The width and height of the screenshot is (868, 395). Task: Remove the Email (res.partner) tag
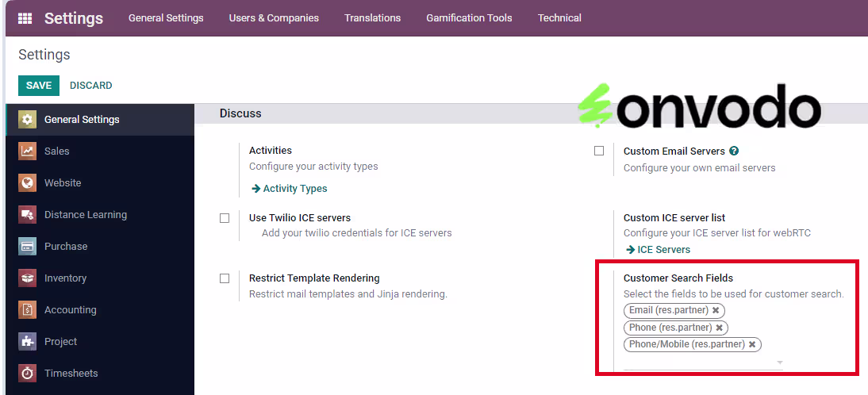pos(716,310)
